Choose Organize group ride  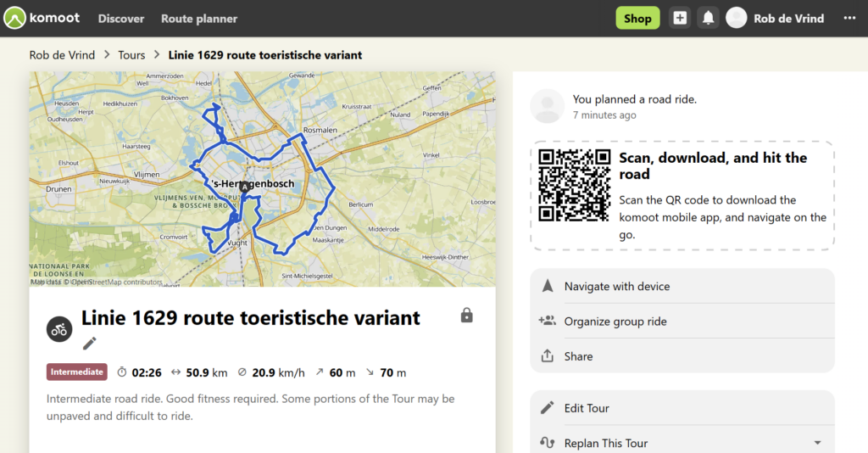coord(615,322)
